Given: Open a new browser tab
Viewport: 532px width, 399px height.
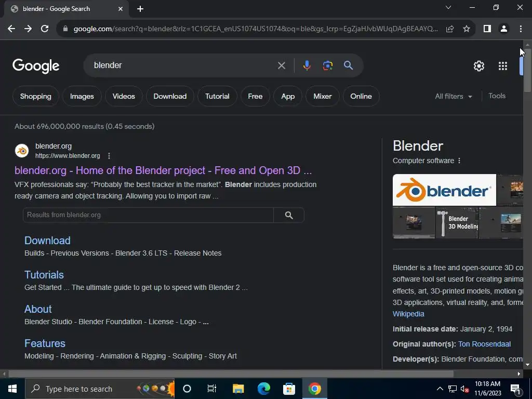Looking at the screenshot, I should pyautogui.click(x=140, y=9).
